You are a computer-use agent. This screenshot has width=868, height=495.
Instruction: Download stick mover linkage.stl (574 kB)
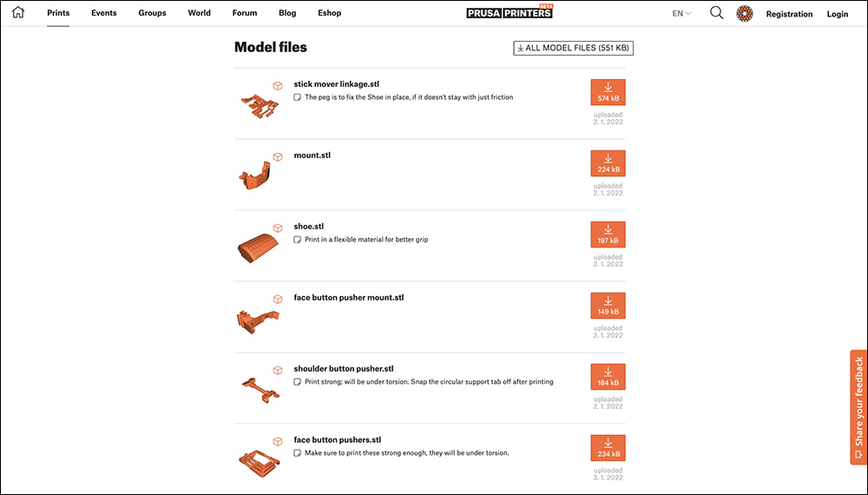(608, 92)
